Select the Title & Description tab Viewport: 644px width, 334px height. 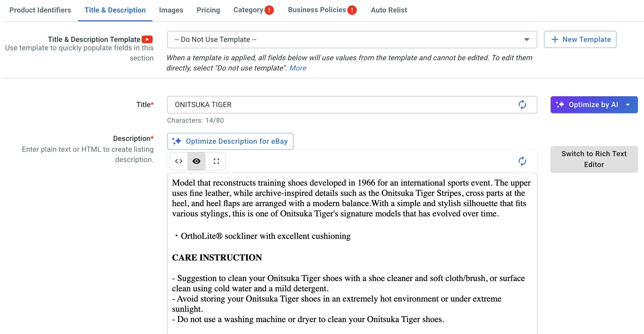click(115, 10)
